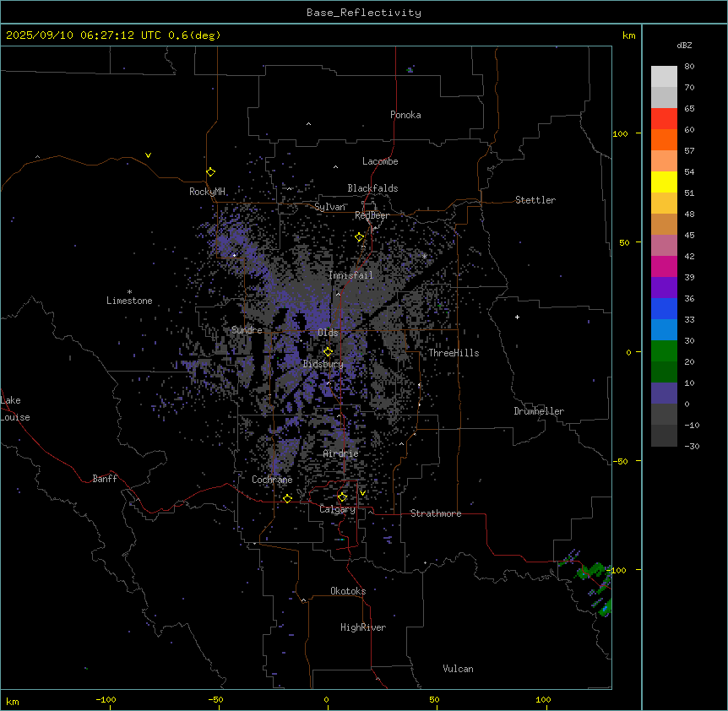
Task: Click the Sylvan label
Action: tap(329, 207)
